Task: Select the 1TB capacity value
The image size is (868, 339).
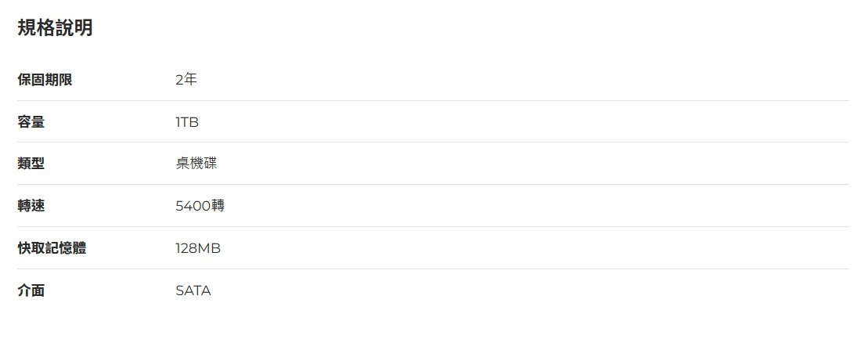Action: pyautogui.click(x=187, y=122)
